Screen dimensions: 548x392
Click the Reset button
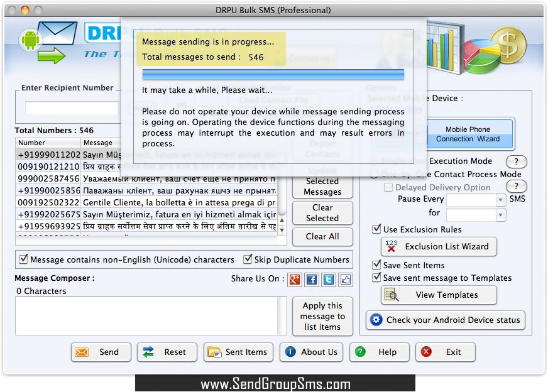[167, 352]
